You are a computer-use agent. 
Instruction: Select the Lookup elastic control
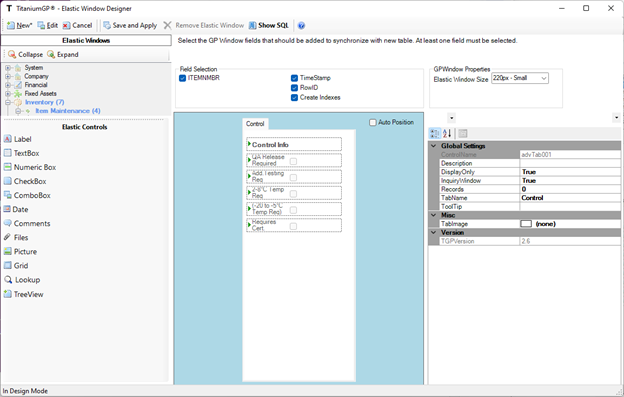pyautogui.click(x=22, y=280)
